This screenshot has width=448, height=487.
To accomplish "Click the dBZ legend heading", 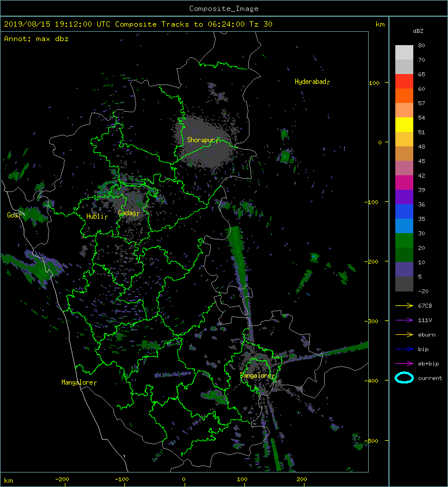I will (x=418, y=31).
